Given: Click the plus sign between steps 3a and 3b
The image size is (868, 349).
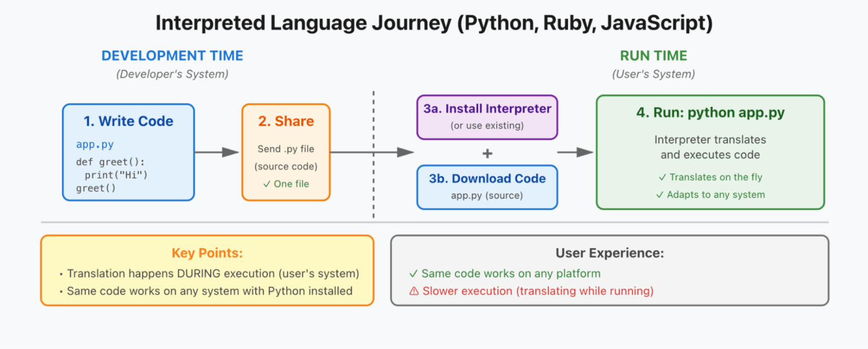Looking at the screenshot, I should click(x=487, y=154).
